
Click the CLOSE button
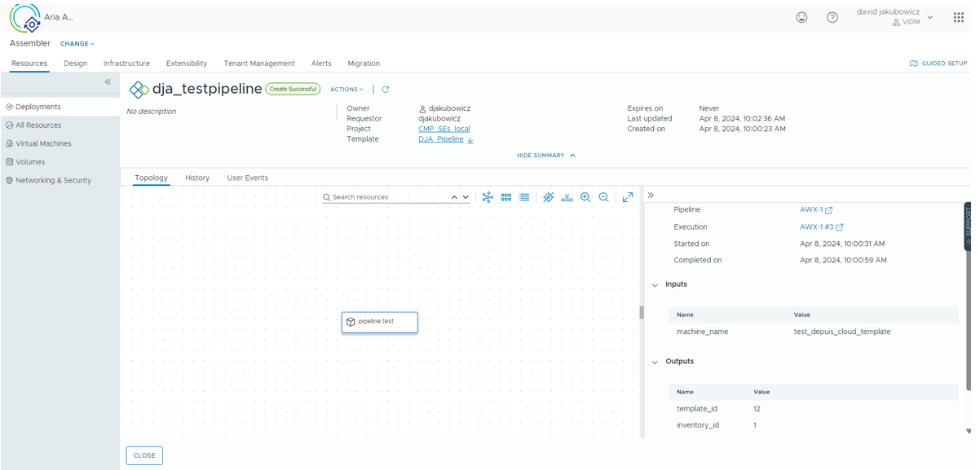(x=144, y=455)
